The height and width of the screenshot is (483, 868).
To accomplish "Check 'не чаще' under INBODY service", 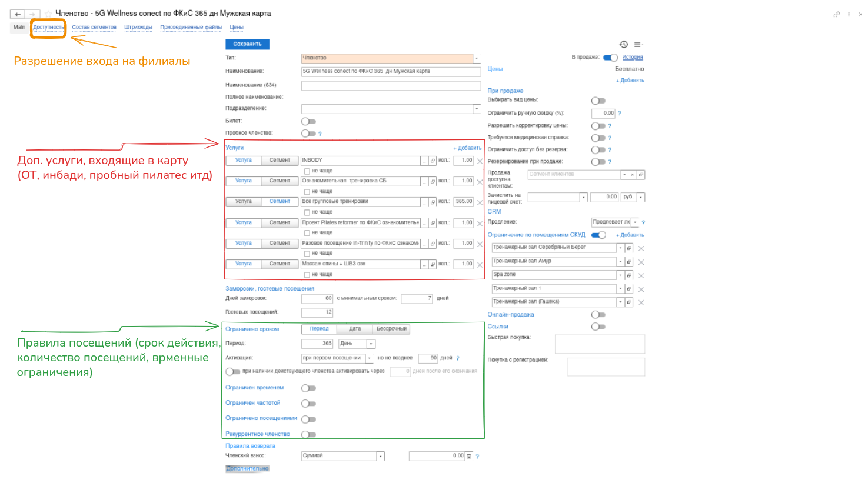I will [x=307, y=172].
